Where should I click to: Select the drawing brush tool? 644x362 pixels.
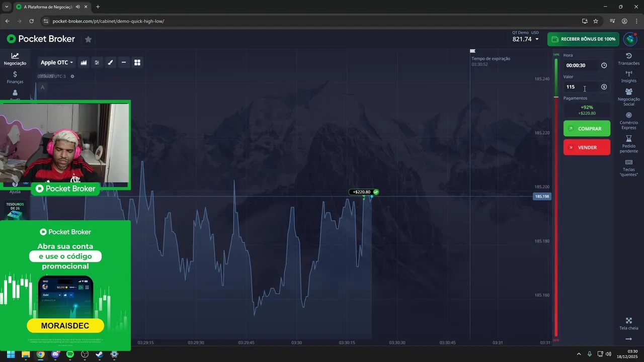click(x=110, y=62)
